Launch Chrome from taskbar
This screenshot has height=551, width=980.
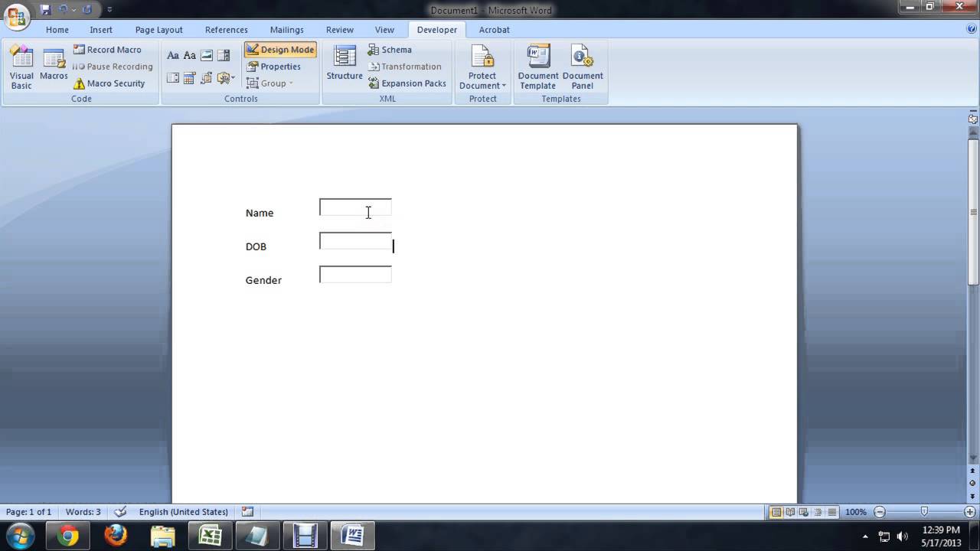click(68, 536)
